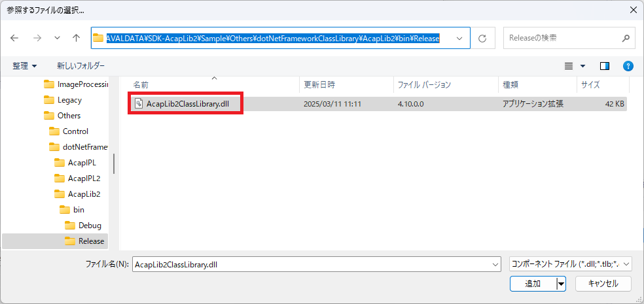Go up one folder level arrow
This screenshot has height=304, width=644.
tap(76, 38)
